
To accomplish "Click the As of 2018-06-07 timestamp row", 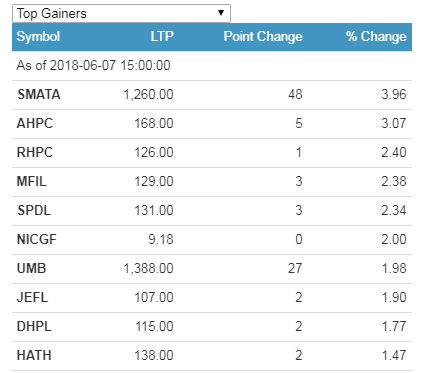I will pyautogui.click(x=212, y=66).
